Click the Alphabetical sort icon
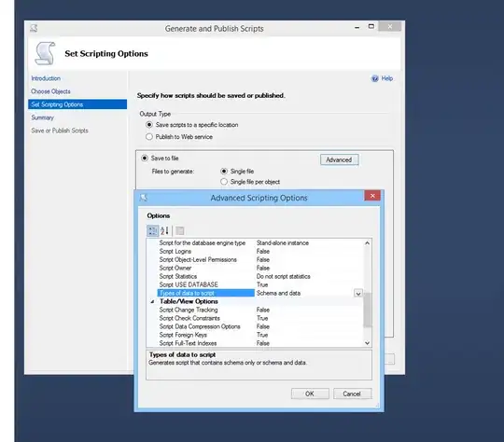Screen dimensions: 504x442 (164, 230)
